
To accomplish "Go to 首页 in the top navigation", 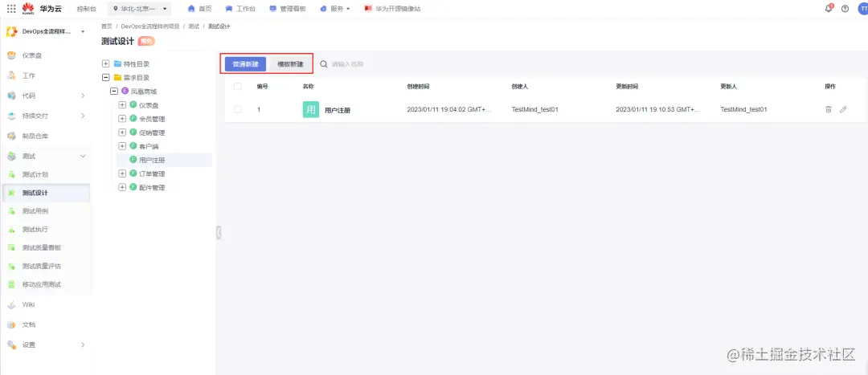I will (200, 8).
